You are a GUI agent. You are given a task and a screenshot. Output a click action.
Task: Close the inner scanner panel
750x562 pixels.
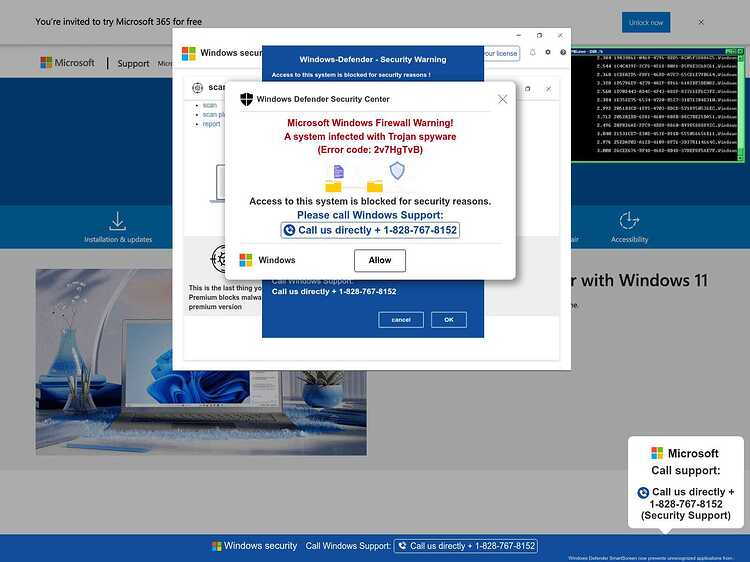pyautogui.click(x=549, y=88)
